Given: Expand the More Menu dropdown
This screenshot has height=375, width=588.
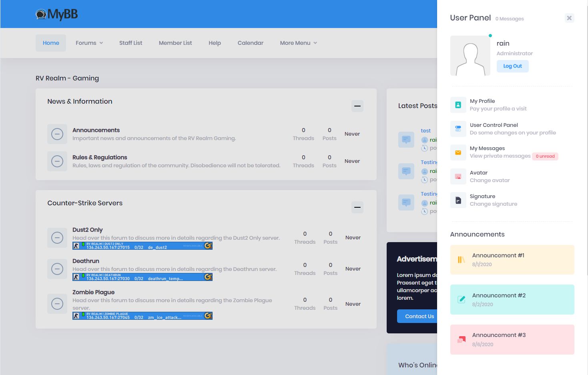Looking at the screenshot, I should (299, 43).
